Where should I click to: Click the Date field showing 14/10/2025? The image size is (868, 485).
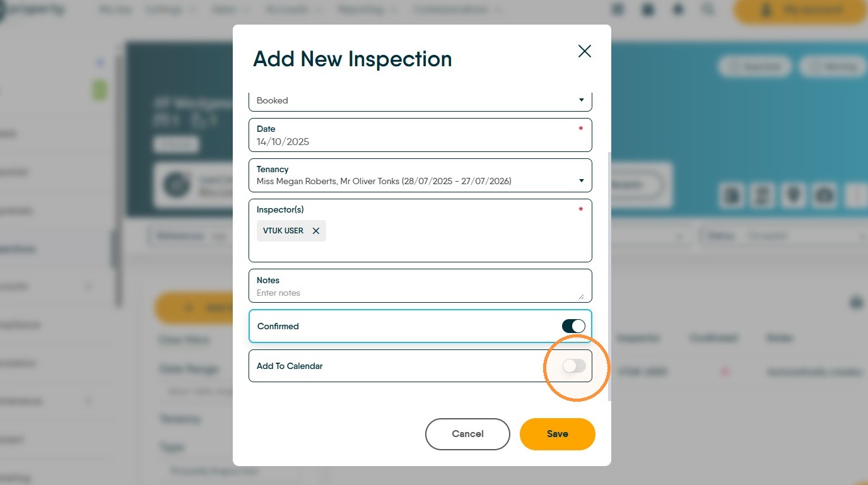(x=420, y=135)
